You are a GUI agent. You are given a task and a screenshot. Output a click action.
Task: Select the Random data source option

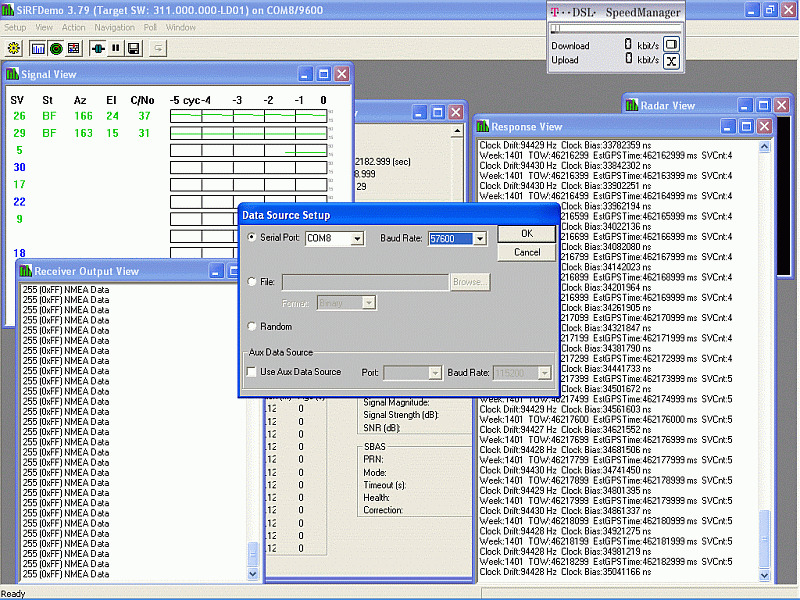tap(252, 327)
